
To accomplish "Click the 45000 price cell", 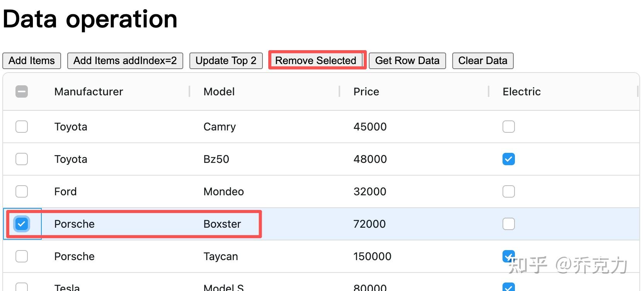I will [x=370, y=127].
